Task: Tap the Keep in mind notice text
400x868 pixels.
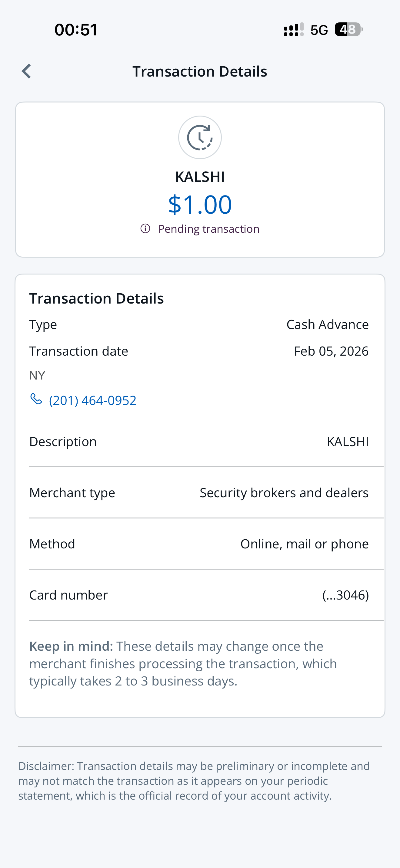Action: pyautogui.click(x=183, y=663)
